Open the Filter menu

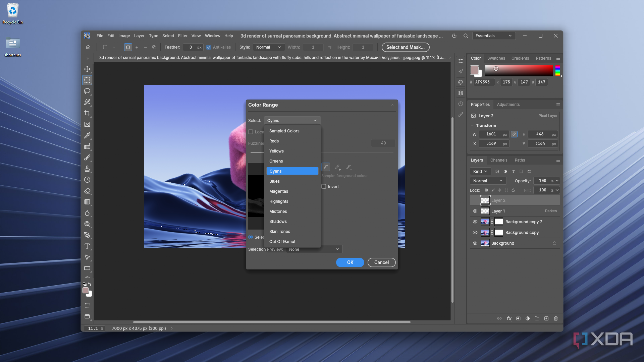183,36
